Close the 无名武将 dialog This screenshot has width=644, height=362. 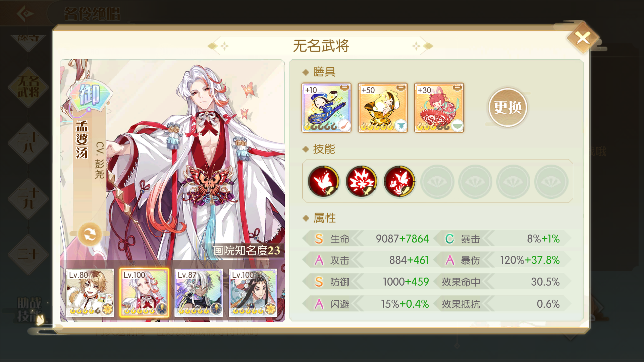point(583,38)
